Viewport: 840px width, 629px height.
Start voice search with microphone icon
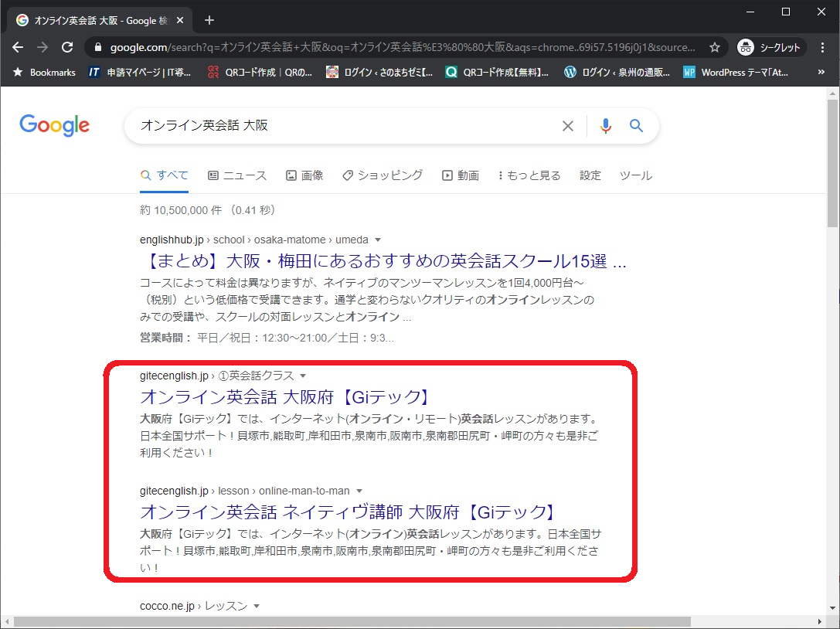coord(605,126)
